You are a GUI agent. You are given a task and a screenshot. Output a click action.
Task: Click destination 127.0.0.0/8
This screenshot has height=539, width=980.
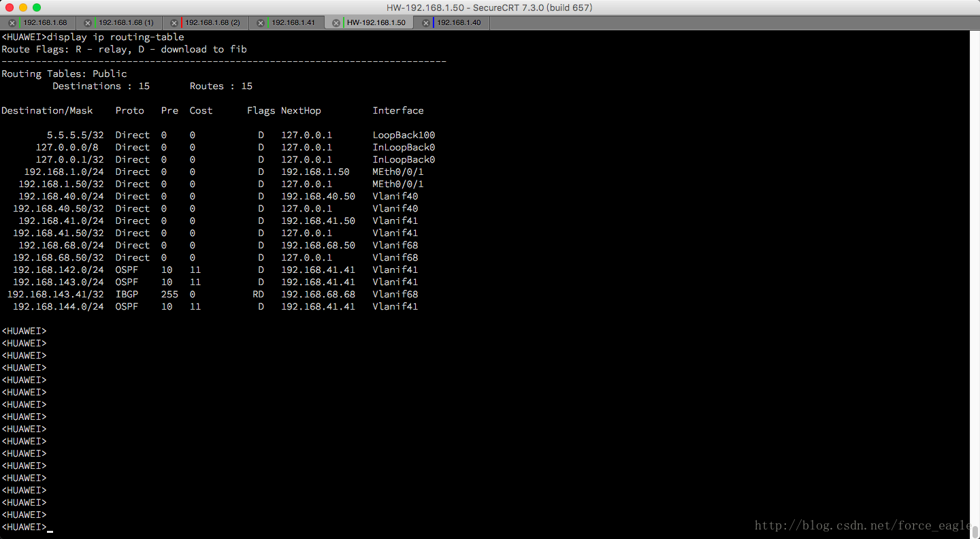pyautogui.click(x=67, y=147)
